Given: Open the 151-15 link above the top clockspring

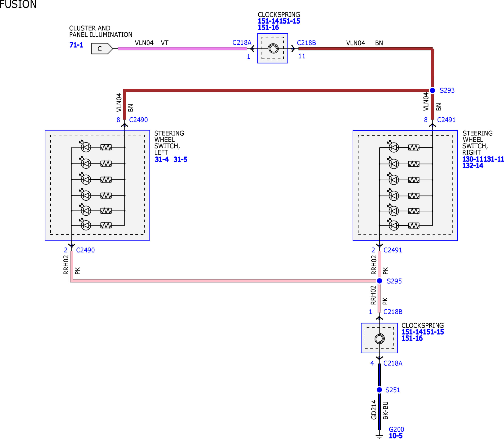Looking at the screenshot, I should tap(289, 21).
